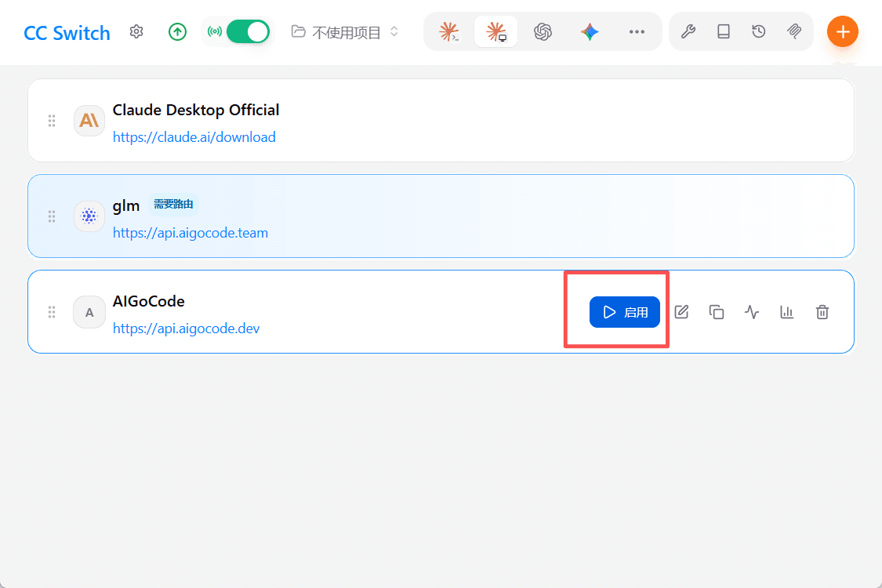Click the glm provider logo icon
Image resolution: width=882 pixels, height=588 pixels.
tap(89, 216)
